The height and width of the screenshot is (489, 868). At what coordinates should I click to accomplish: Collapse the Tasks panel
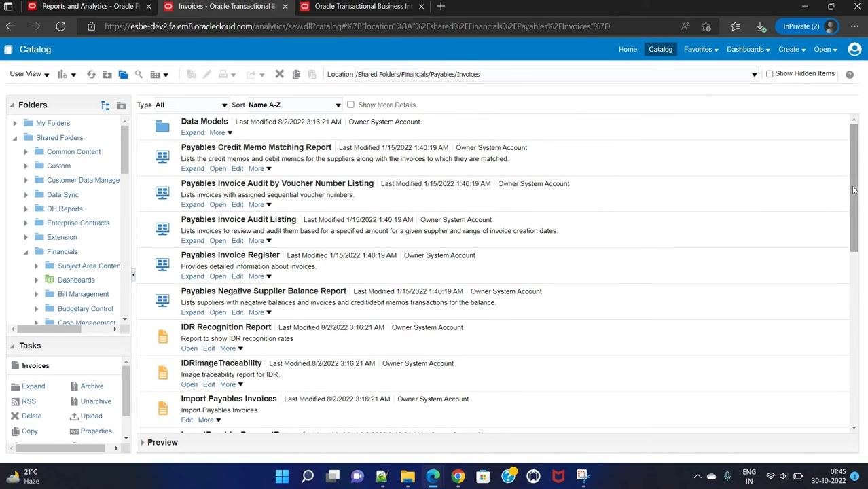(x=12, y=346)
